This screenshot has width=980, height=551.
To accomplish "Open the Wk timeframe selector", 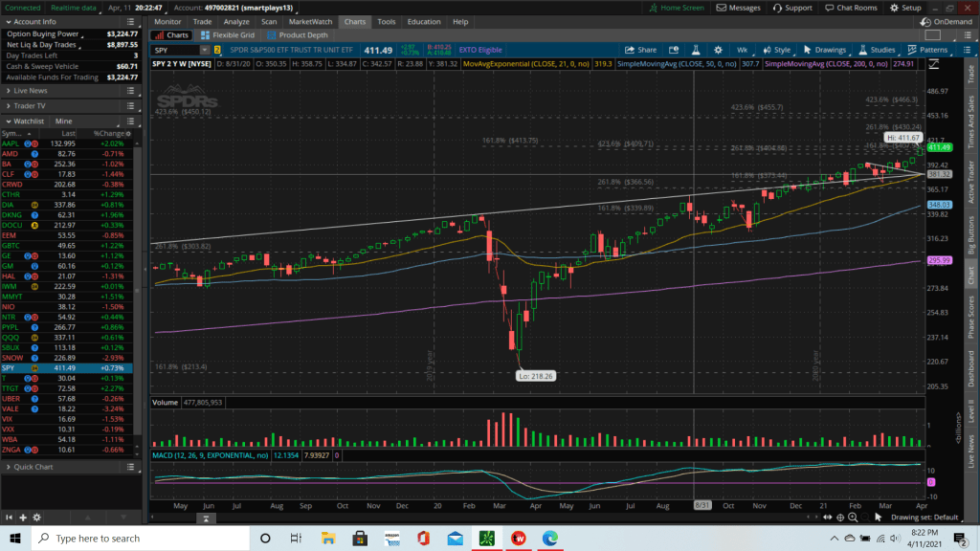I will (742, 50).
